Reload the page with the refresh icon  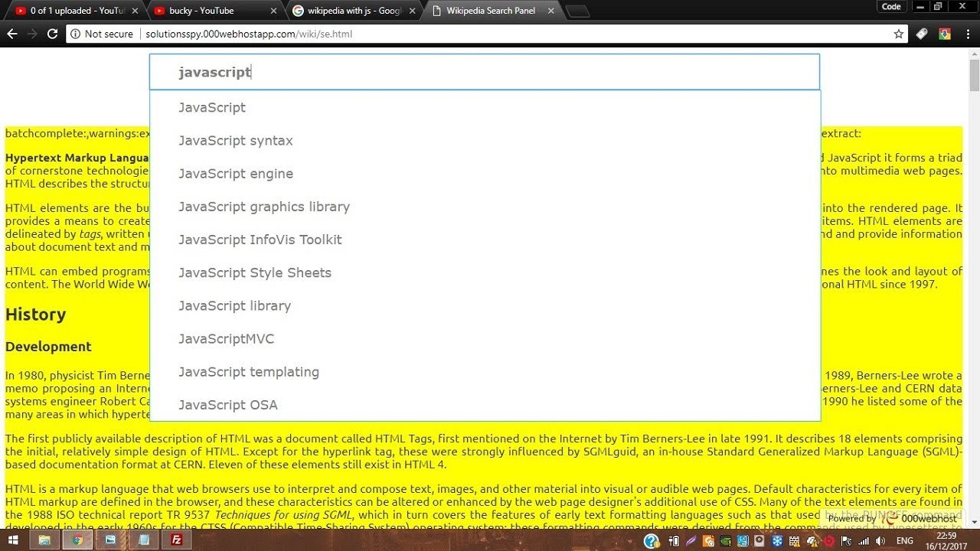click(52, 34)
